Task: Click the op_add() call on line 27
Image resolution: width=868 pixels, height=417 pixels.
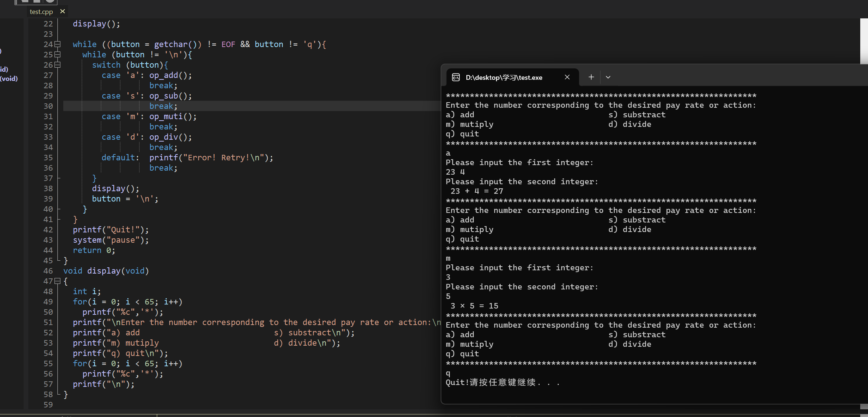Action: pos(170,75)
